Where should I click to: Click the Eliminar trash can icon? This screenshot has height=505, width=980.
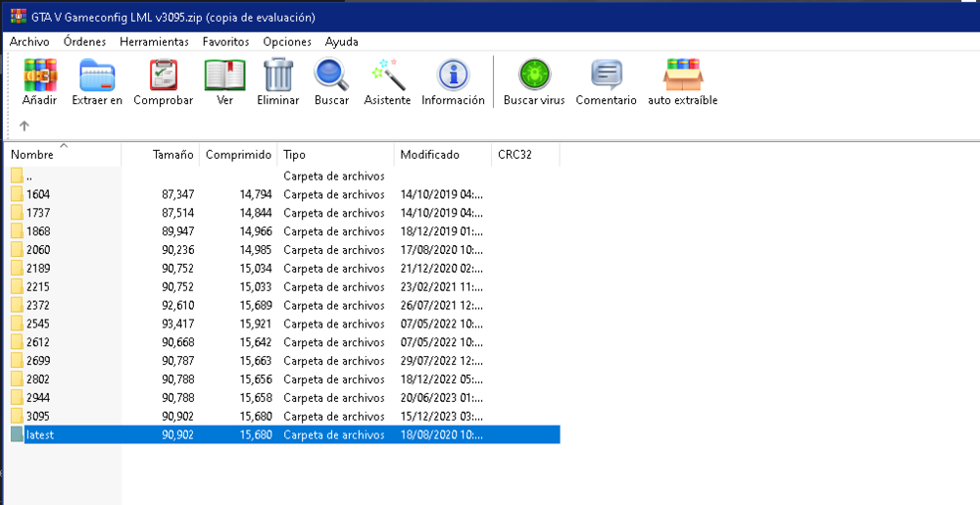(278, 75)
